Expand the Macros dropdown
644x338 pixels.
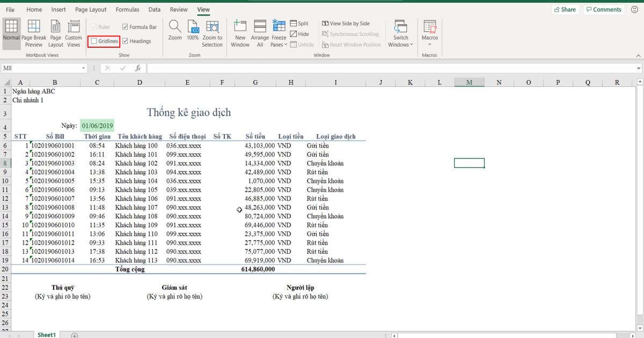click(x=429, y=33)
